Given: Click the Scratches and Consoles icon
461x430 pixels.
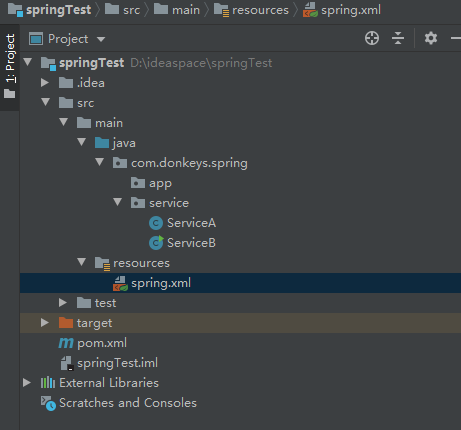Looking at the screenshot, I should (48, 403).
